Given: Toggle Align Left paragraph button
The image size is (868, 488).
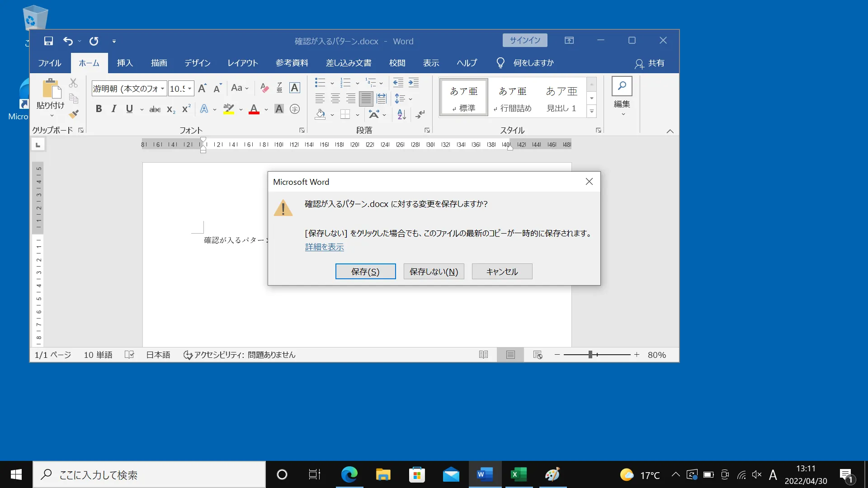Looking at the screenshot, I should click(x=320, y=99).
